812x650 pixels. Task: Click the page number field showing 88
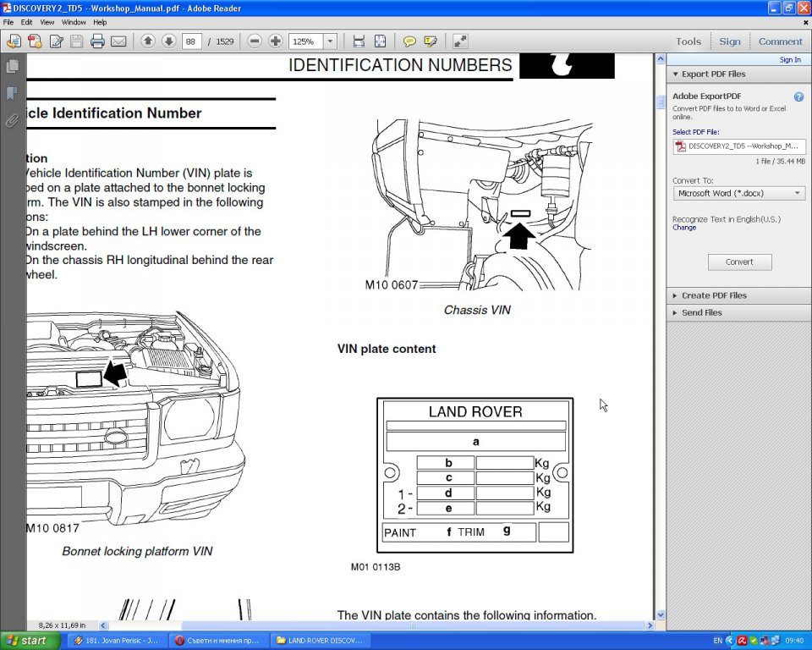(192, 41)
